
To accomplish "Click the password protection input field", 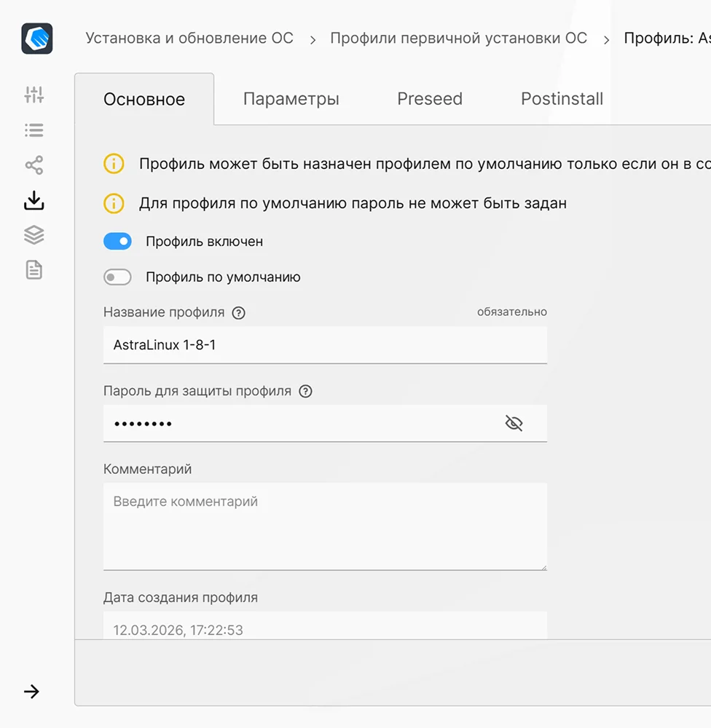I will point(326,424).
